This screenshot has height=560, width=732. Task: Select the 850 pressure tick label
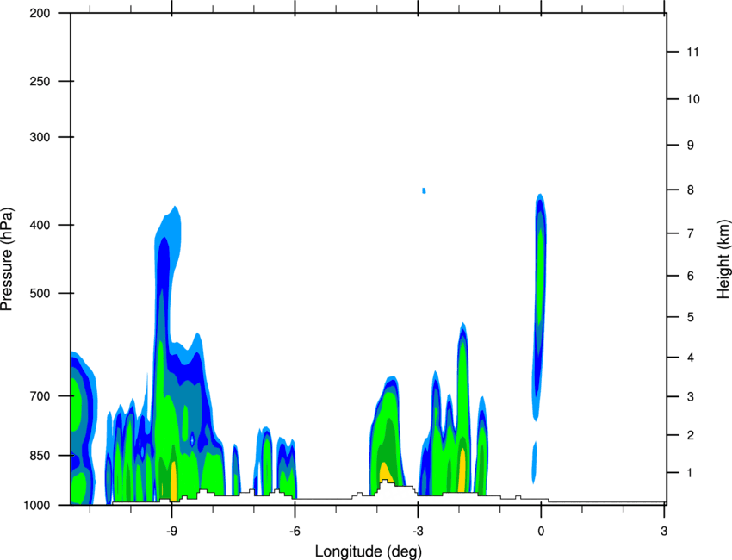(x=40, y=455)
